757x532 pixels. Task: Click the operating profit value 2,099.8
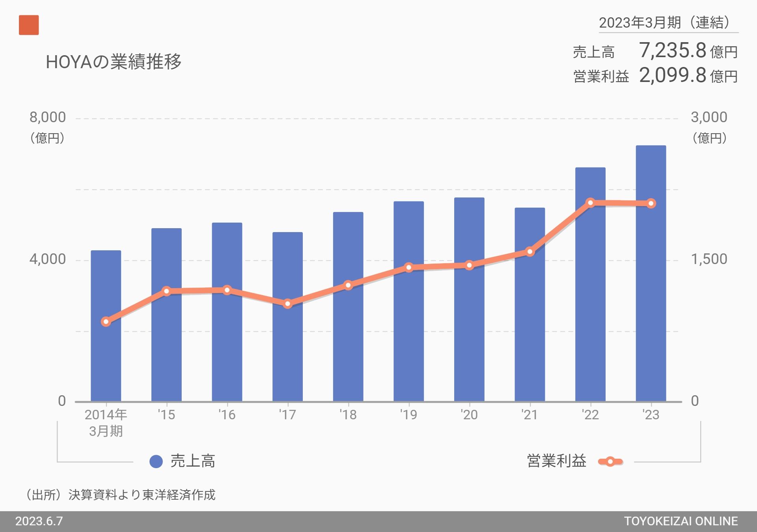[x=672, y=75]
